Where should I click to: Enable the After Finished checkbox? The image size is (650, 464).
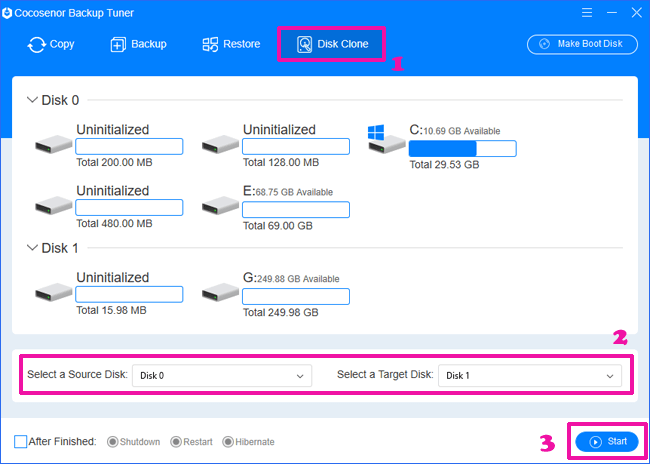tap(20, 442)
